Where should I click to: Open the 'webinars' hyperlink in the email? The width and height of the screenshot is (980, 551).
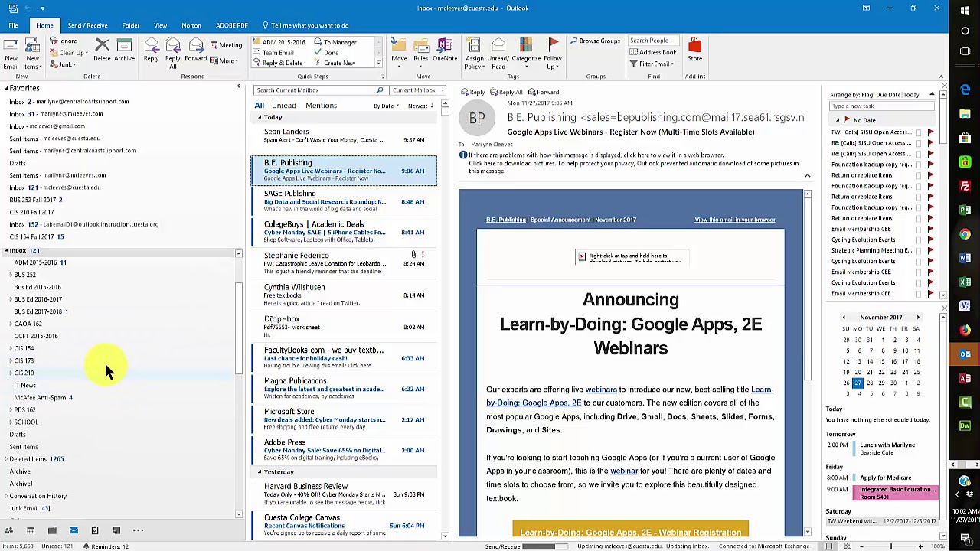point(601,390)
